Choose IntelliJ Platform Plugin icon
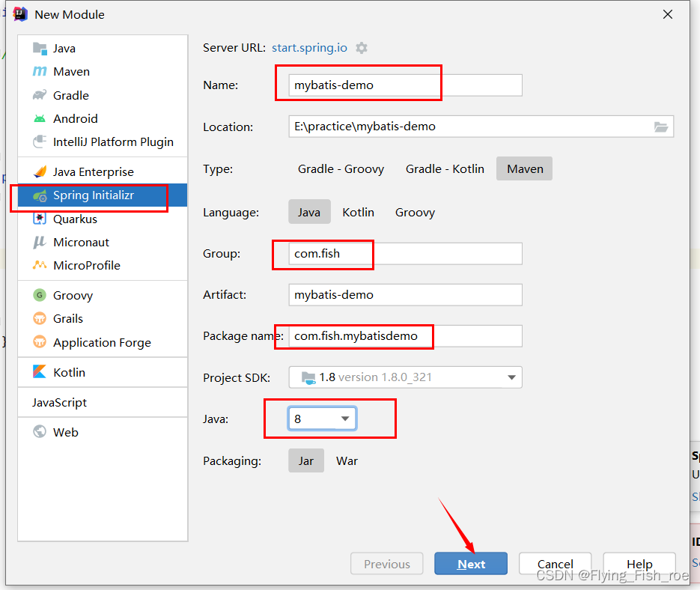The height and width of the screenshot is (590, 700). (x=40, y=142)
